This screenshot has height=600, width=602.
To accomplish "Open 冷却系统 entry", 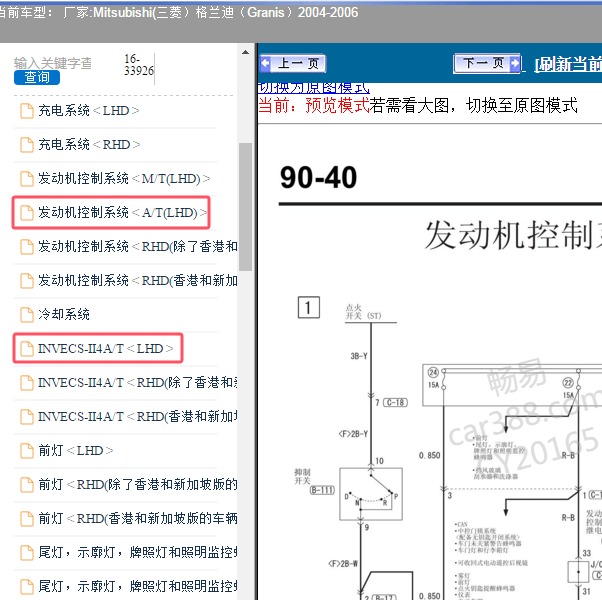I will coord(64,314).
